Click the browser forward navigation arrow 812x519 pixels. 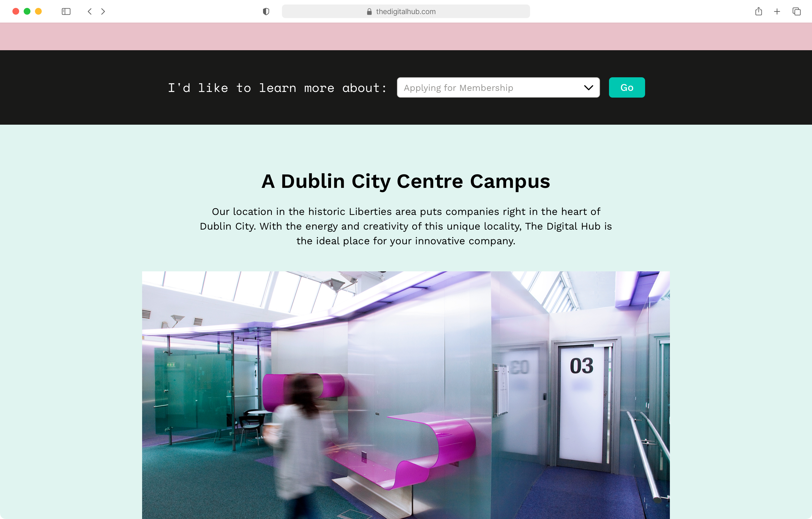[x=104, y=11]
